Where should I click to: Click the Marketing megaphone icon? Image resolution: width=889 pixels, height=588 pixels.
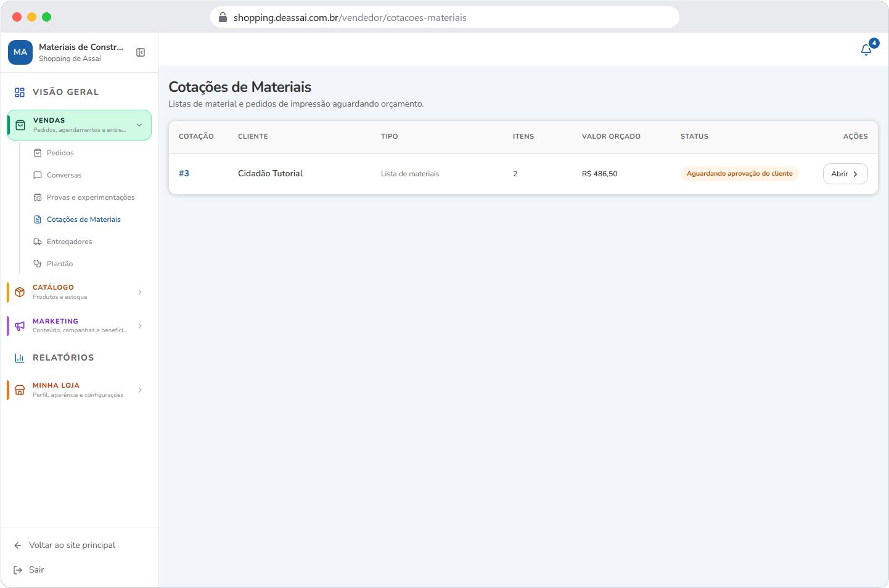20,325
